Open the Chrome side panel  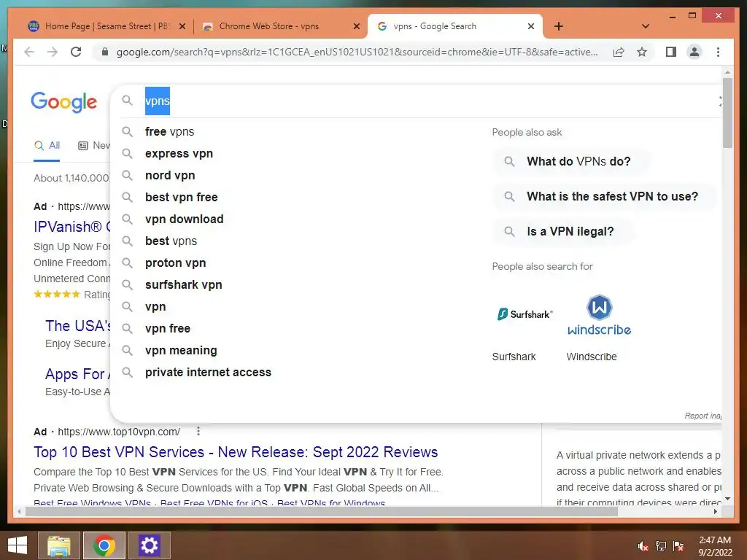coord(671,52)
